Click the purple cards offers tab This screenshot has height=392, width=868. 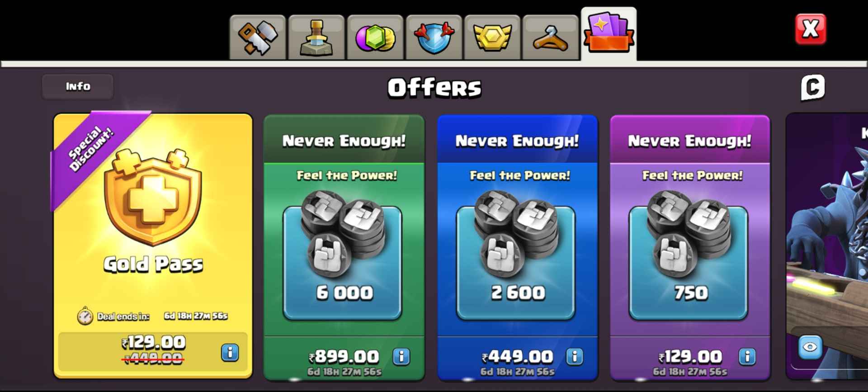[609, 34]
